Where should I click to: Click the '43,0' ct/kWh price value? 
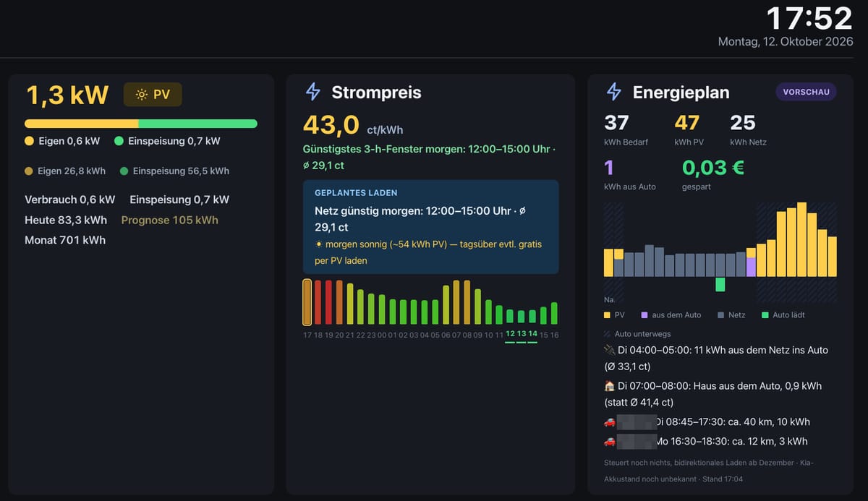coord(331,125)
